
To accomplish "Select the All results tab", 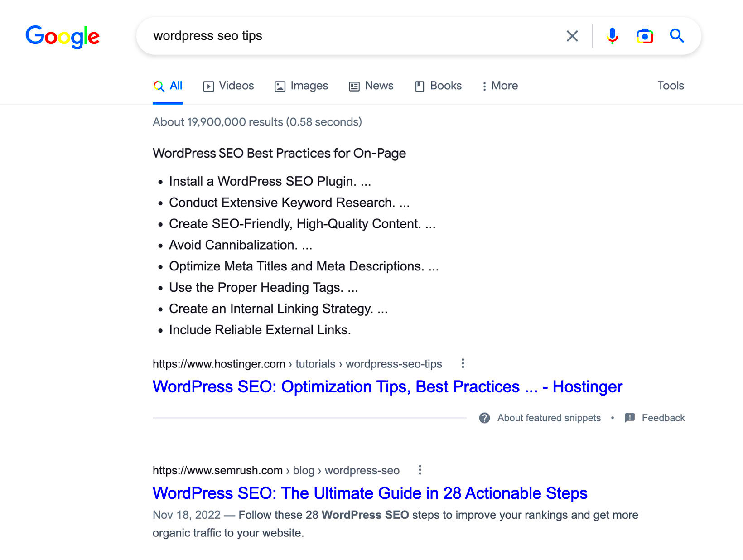I will point(168,86).
